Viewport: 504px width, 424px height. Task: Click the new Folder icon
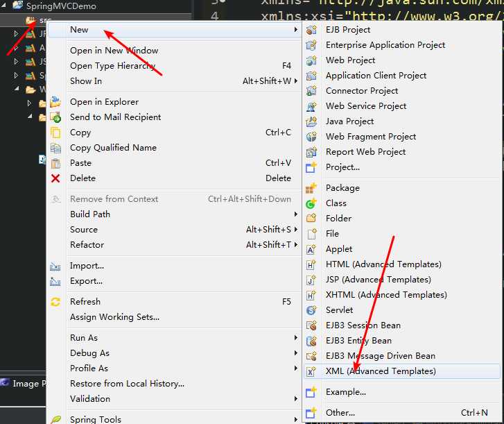pos(311,219)
